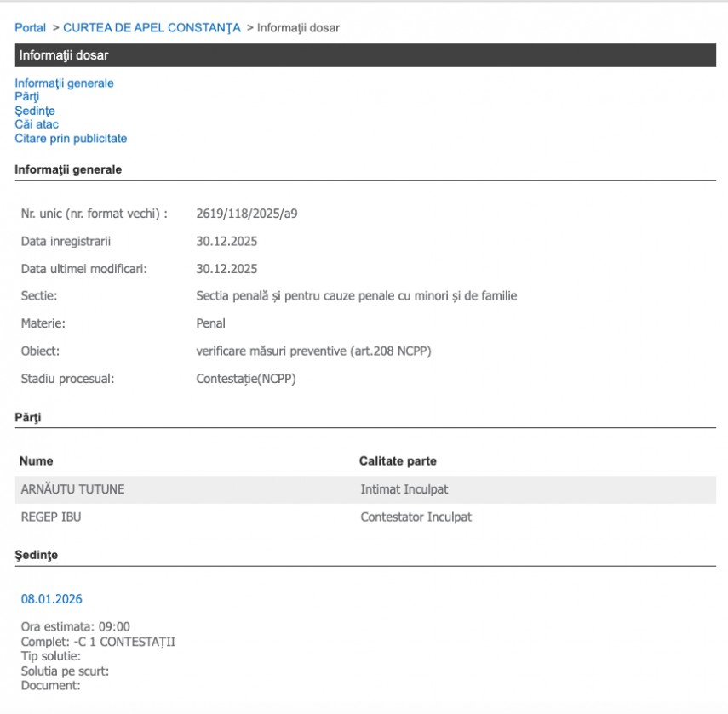The image size is (728, 714).
Task: Click the verificare măsuri preventive object text
Action: pos(313,351)
